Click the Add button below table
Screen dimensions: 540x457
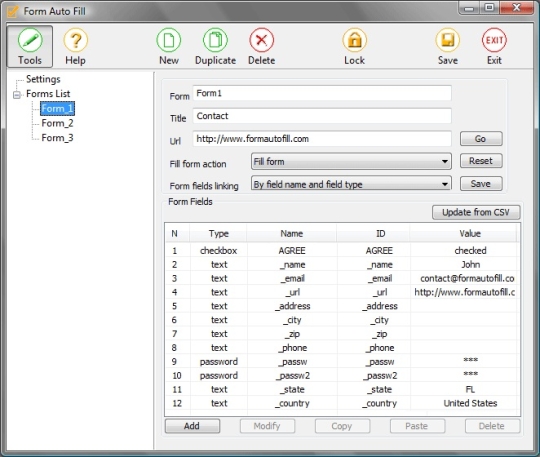(192, 426)
